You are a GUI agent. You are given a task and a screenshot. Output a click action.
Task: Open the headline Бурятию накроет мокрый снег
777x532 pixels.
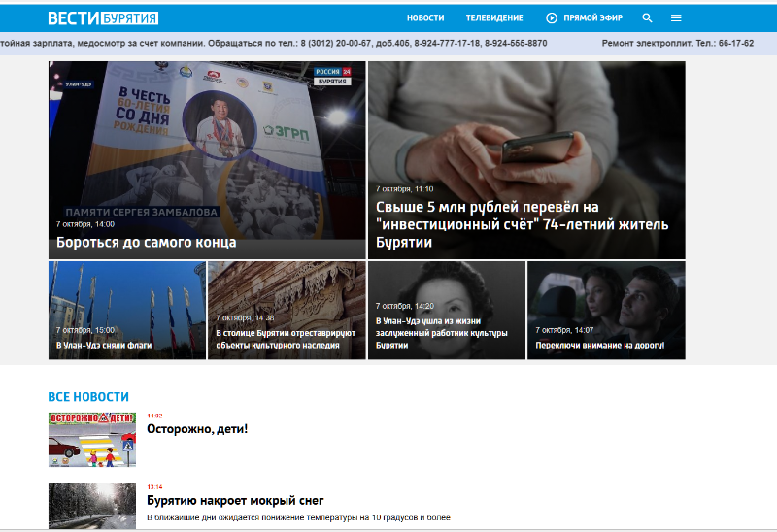click(x=235, y=501)
